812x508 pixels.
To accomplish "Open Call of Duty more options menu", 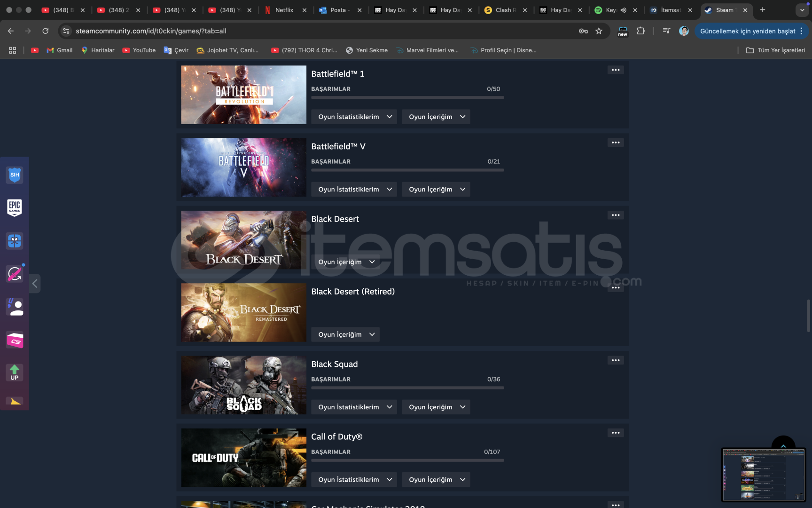I will click(616, 433).
